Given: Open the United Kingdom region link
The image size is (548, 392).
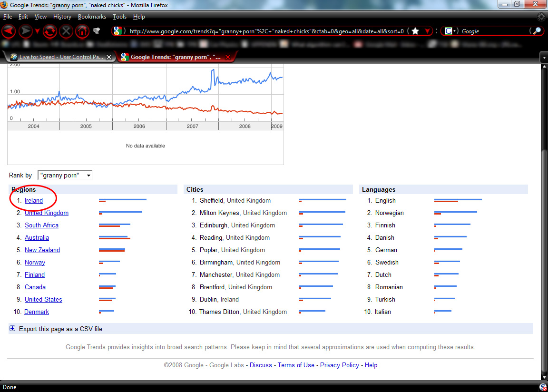Looking at the screenshot, I should [47, 213].
